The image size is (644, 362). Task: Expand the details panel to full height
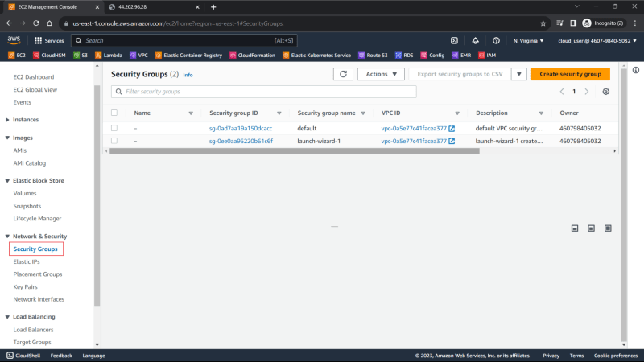coord(608,228)
